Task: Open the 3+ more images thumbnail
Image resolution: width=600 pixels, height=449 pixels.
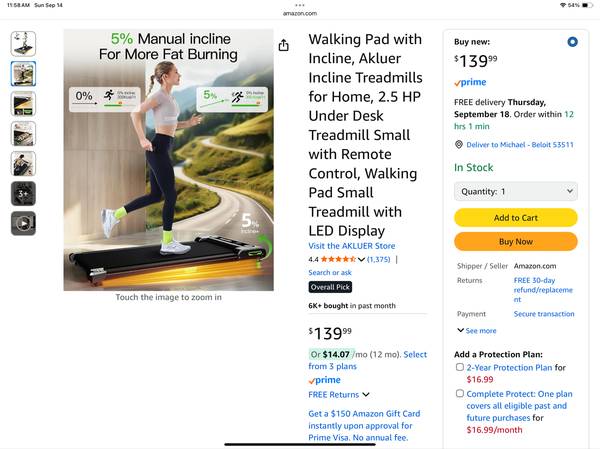Action: (23, 194)
